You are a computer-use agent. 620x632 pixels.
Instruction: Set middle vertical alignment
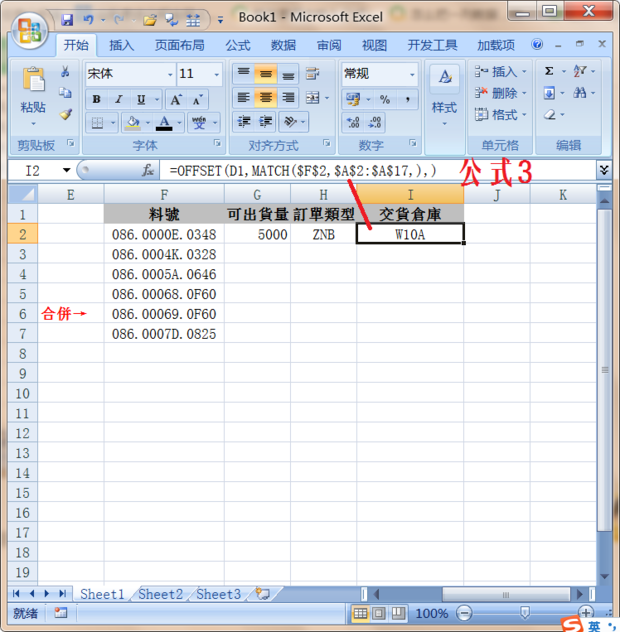pyautogui.click(x=265, y=74)
